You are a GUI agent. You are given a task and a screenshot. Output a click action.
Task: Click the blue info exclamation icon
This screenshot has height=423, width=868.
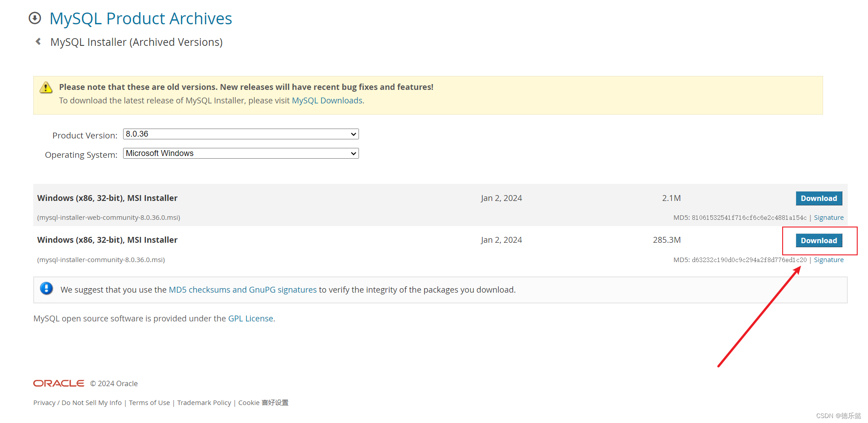(x=46, y=288)
